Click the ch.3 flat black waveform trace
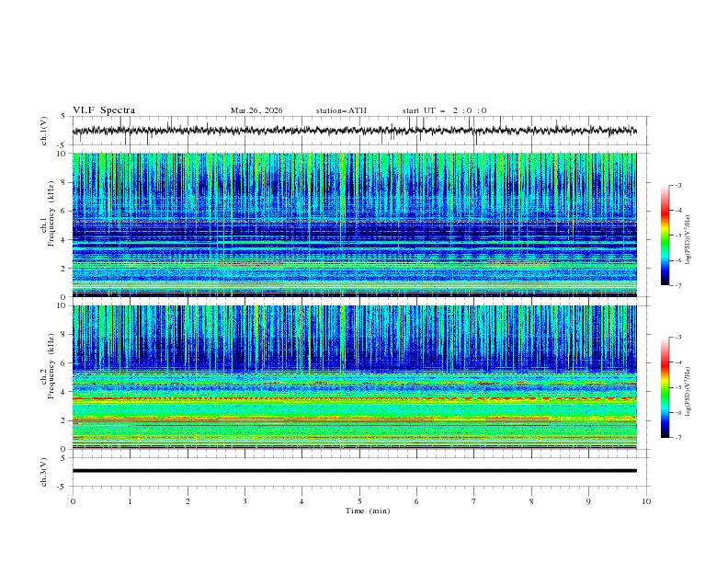The image size is (728, 563). (354, 471)
